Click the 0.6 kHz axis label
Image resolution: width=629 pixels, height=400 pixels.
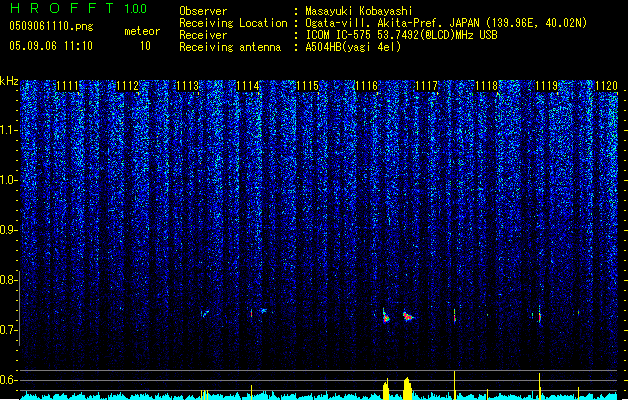[x=8, y=380]
